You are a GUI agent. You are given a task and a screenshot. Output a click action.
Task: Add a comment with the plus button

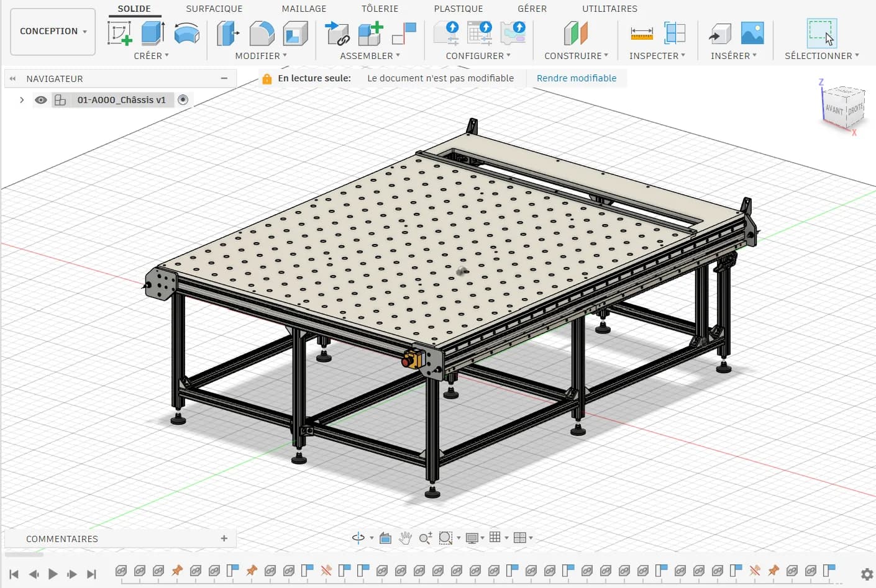coord(224,538)
